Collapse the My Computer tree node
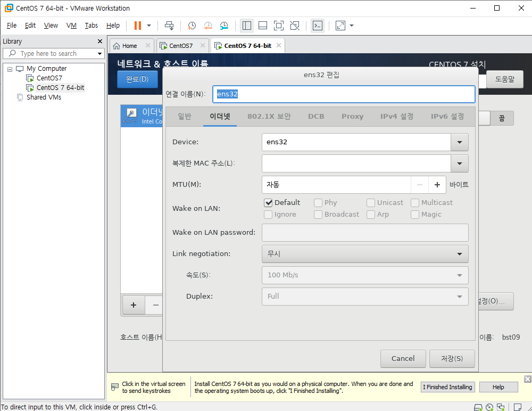The height and width of the screenshot is (411, 532). 10,69
